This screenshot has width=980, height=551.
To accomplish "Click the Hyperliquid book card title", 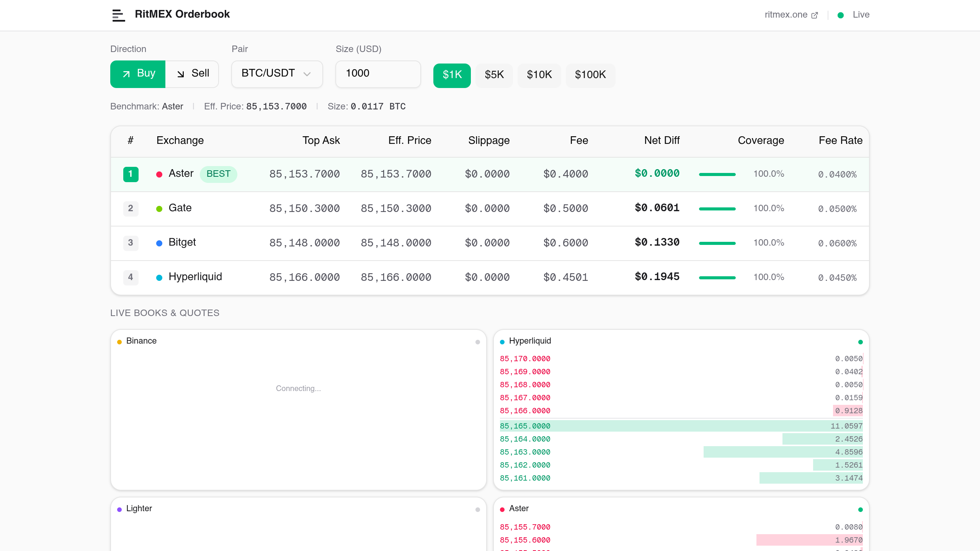I will click(530, 341).
